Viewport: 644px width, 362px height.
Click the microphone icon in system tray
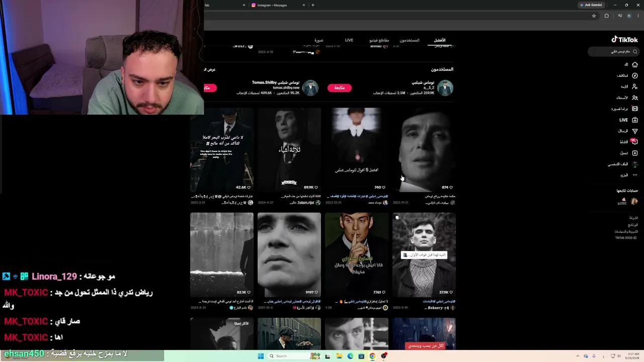(594, 356)
